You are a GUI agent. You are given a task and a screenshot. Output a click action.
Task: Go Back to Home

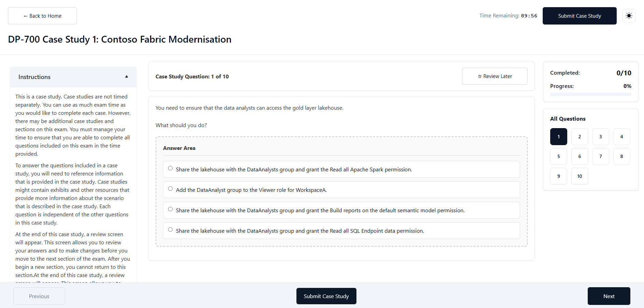click(42, 16)
